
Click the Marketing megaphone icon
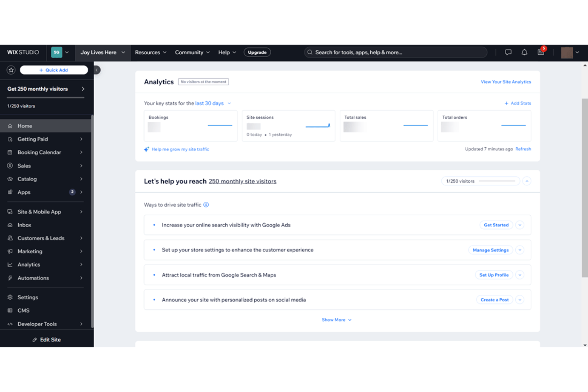(10, 251)
